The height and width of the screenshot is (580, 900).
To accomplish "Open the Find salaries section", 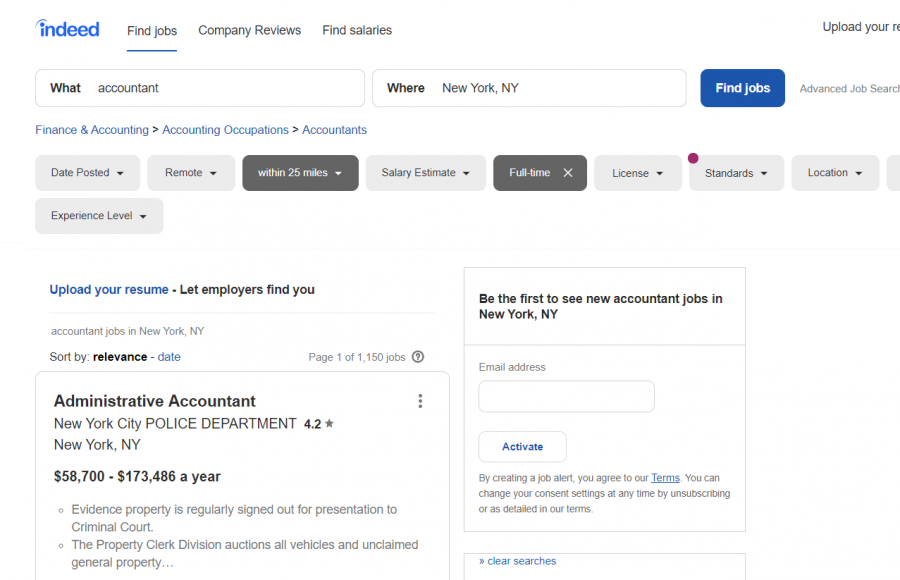I will click(x=356, y=30).
